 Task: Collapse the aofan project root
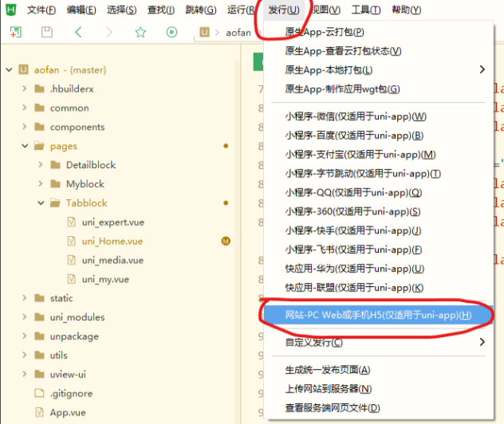(9, 69)
